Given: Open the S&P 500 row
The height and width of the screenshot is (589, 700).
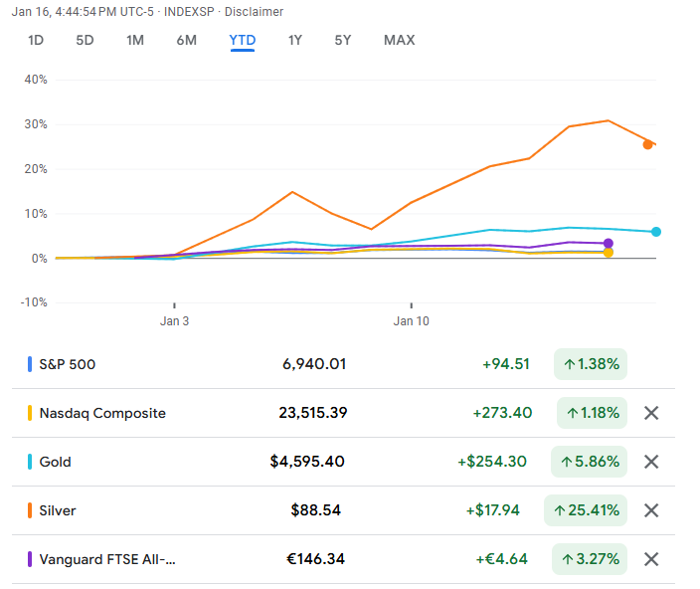Looking at the screenshot, I should pos(68,364).
